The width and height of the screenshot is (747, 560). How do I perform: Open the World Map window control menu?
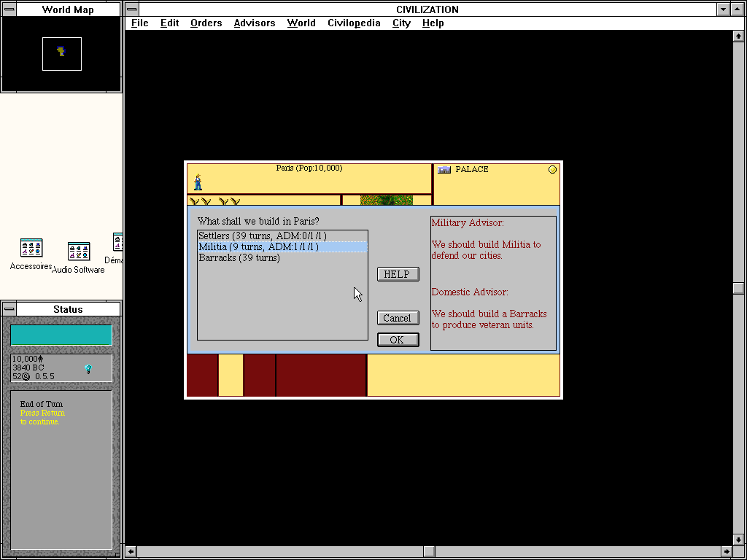(9, 9)
